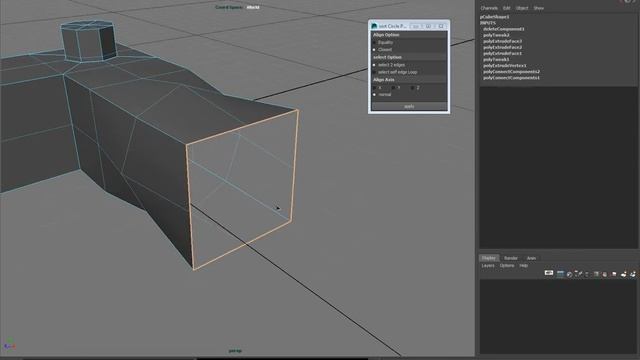Open the Object menu in Channel Box
This screenshot has height=360, width=640.
pyautogui.click(x=522, y=8)
